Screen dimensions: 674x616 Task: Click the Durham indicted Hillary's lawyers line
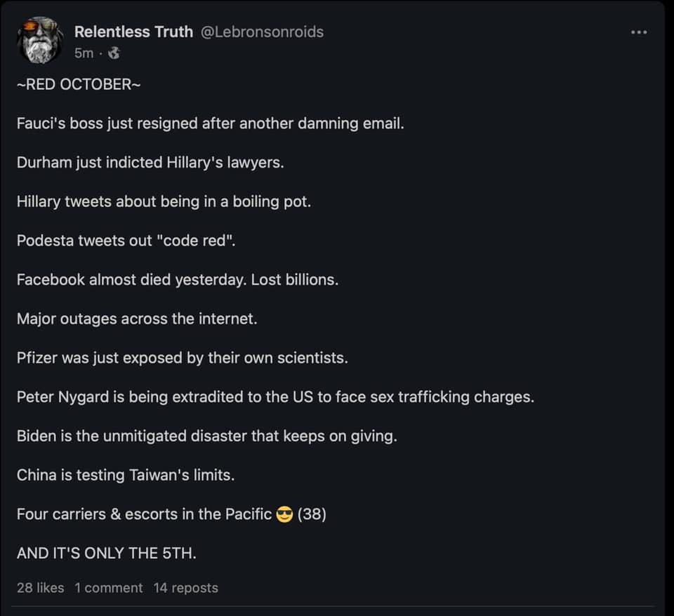pyautogui.click(x=150, y=163)
